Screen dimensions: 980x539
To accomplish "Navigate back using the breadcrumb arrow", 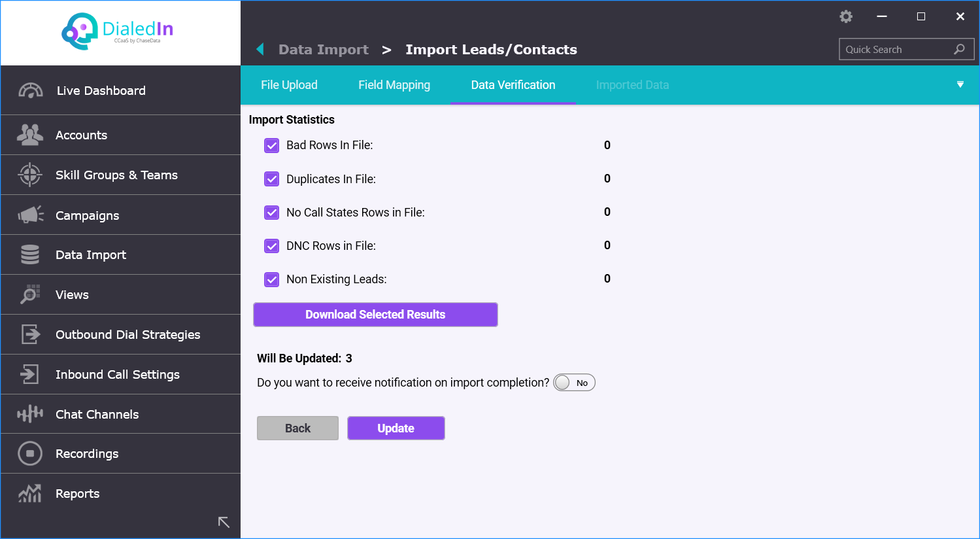I will 260,48.
